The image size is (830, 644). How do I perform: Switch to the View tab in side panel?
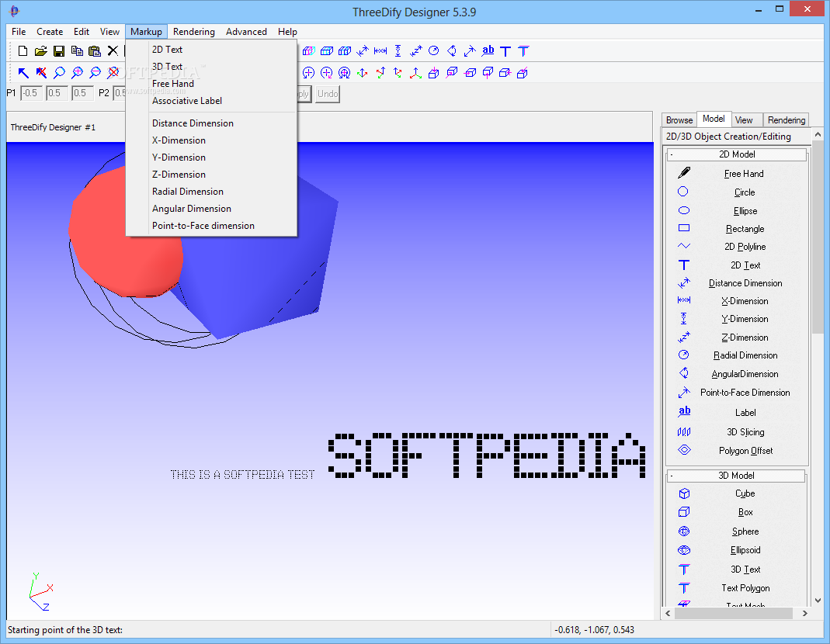coord(744,120)
